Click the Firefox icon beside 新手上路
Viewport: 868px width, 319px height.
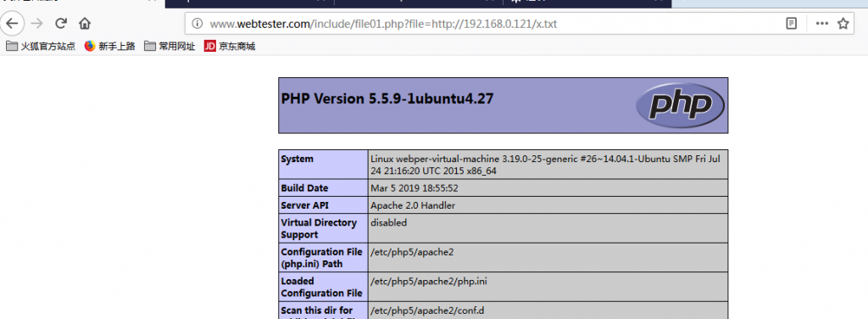[90, 47]
